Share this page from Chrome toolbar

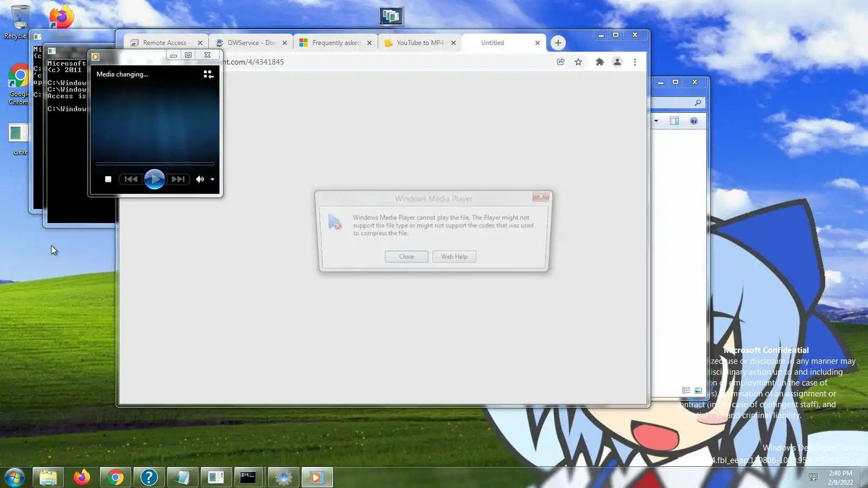point(561,62)
